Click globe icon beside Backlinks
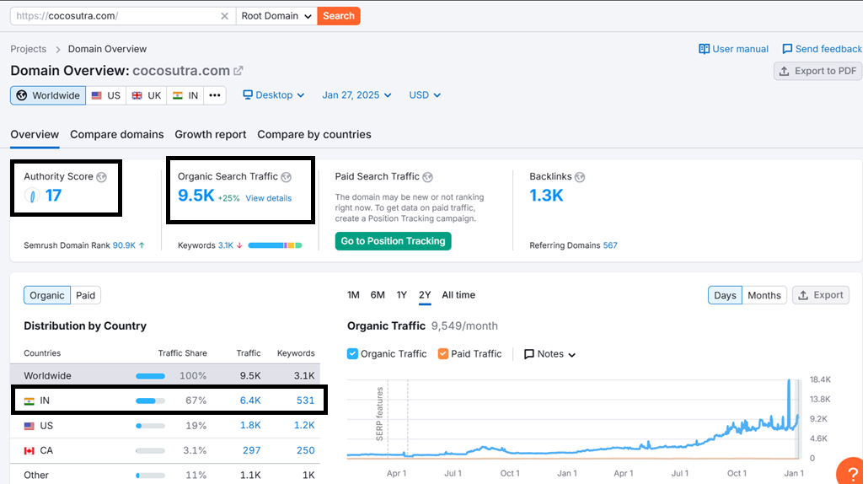 coord(580,177)
